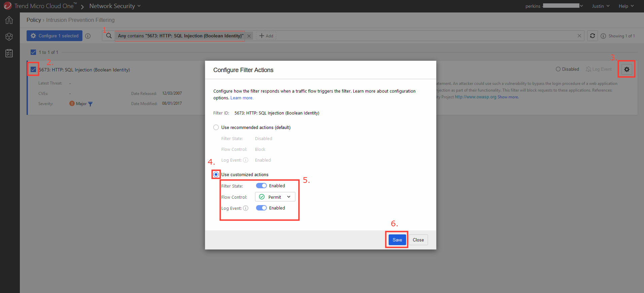Toggle the Log Event switch
This screenshot has width=644, height=293.
tap(261, 208)
